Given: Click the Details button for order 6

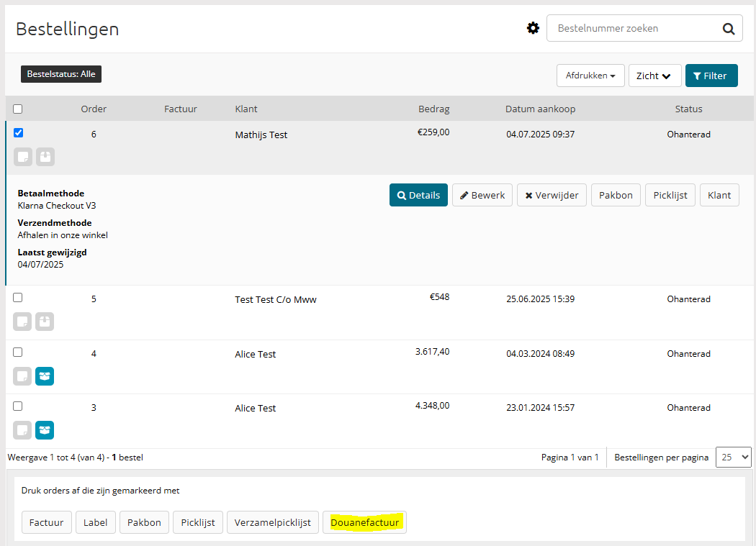Looking at the screenshot, I should pyautogui.click(x=418, y=195).
